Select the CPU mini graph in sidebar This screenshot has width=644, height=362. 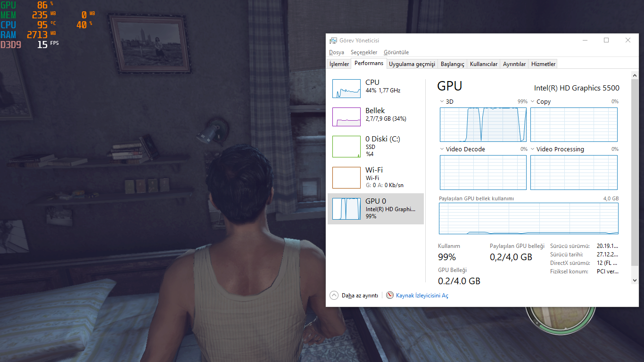point(347,89)
